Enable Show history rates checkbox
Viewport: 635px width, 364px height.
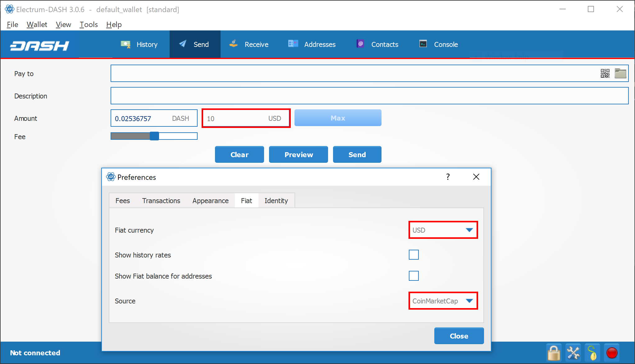pyautogui.click(x=413, y=255)
